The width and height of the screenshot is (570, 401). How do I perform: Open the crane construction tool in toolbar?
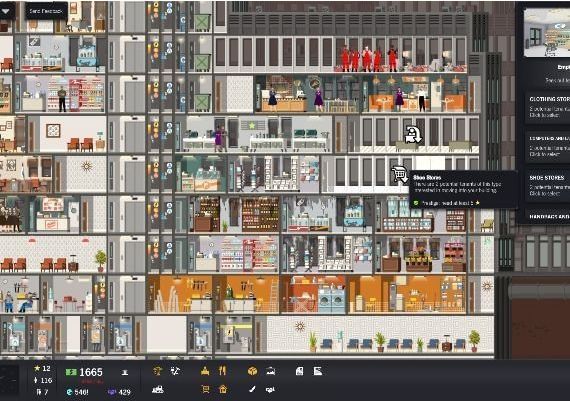click(x=158, y=371)
